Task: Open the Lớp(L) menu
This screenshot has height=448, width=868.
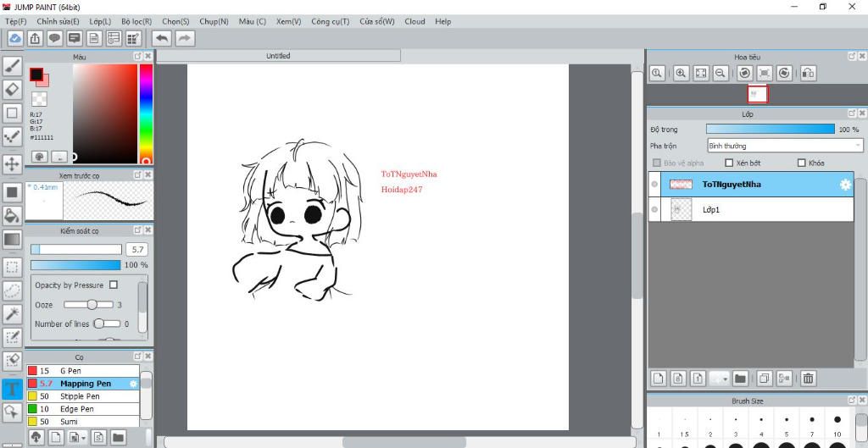Action: click(100, 21)
